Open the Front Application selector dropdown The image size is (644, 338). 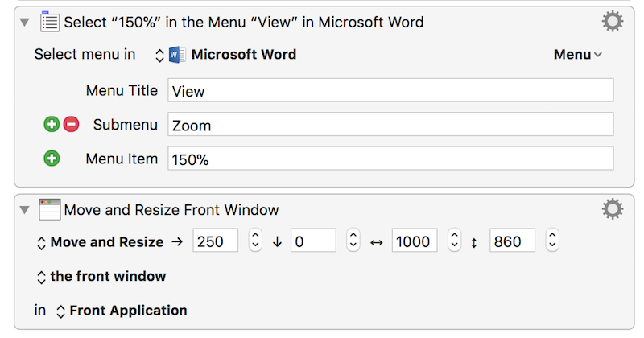click(x=121, y=311)
